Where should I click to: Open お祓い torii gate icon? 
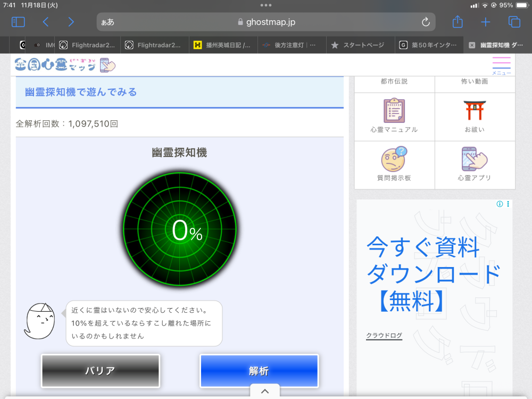point(475,111)
